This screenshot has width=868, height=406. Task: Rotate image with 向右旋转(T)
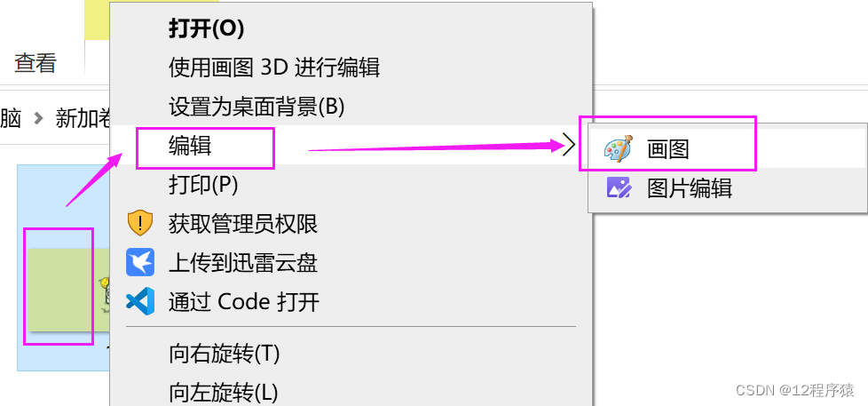tap(225, 353)
